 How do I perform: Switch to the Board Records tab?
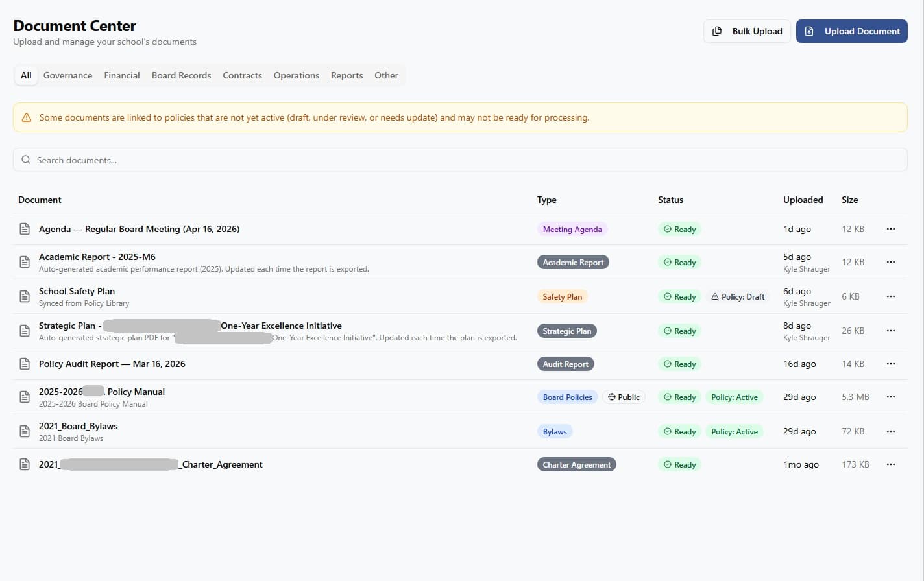click(x=181, y=75)
